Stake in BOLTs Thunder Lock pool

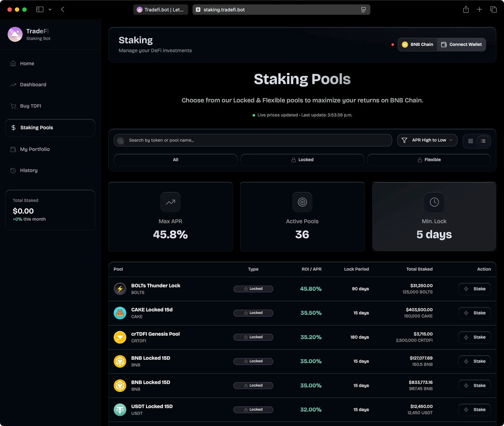coord(474,289)
